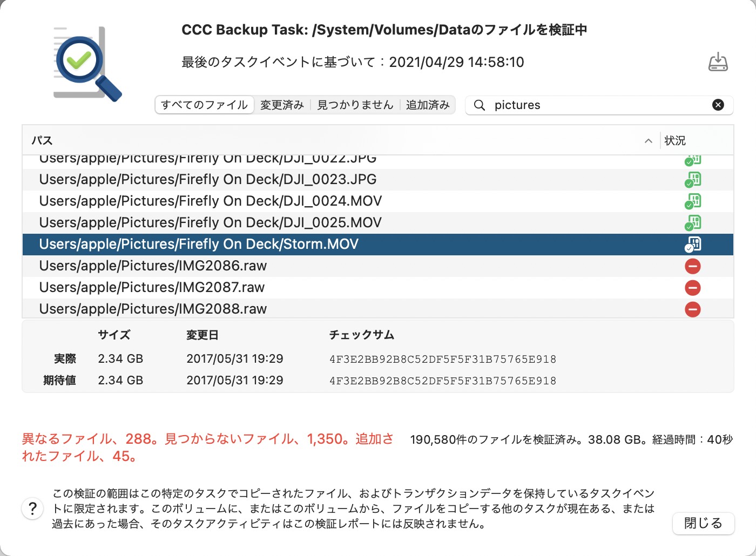Switch to the 見つかりません filter tab
The height and width of the screenshot is (556, 756).
[355, 105]
